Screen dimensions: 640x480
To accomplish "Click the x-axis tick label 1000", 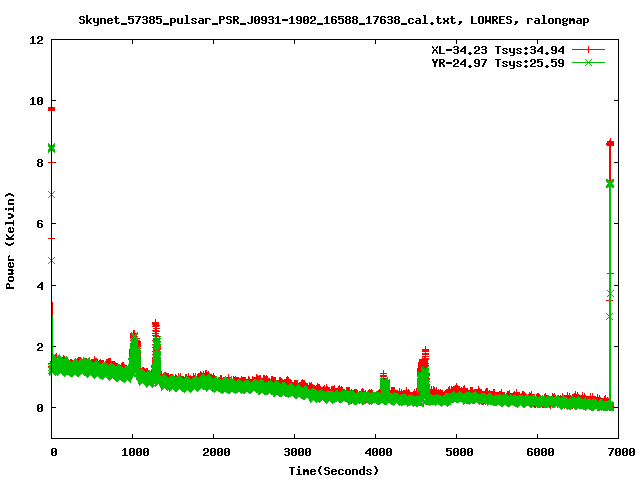I will coord(135,452).
